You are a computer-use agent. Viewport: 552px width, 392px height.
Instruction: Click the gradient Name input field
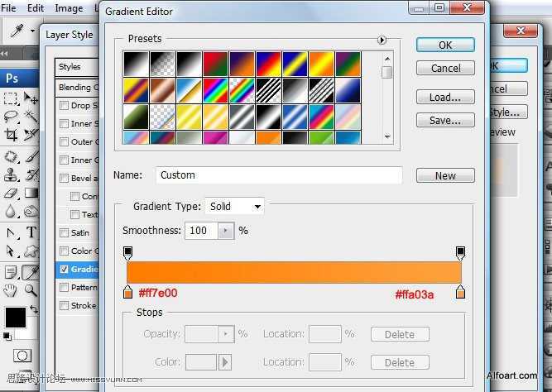pyautogui.click(x=279, y=175)
